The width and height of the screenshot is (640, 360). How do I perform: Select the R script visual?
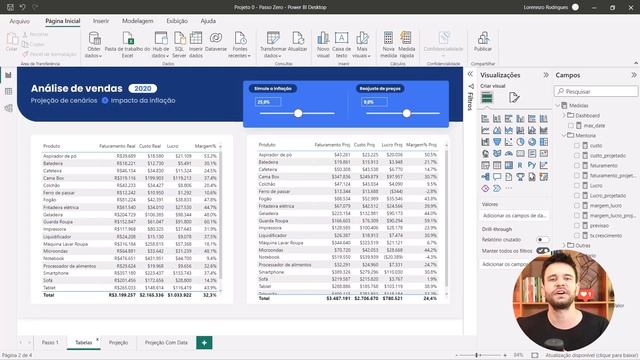click(x=520, y=165)
